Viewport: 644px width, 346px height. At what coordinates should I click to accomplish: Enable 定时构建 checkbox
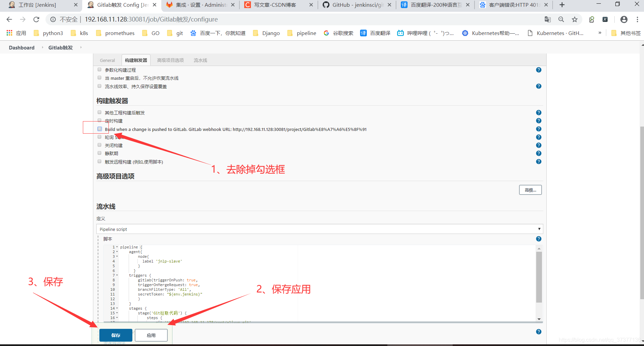tap(99, 120)
